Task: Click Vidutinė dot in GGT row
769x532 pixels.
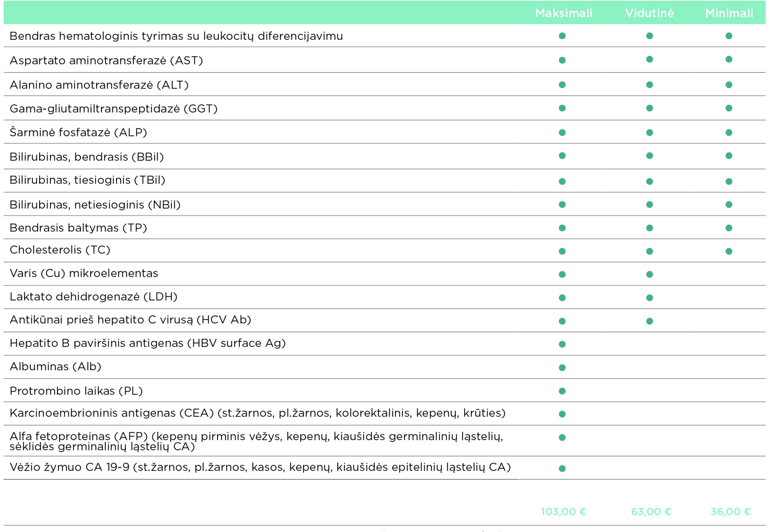Action: (x=650, y=108)
